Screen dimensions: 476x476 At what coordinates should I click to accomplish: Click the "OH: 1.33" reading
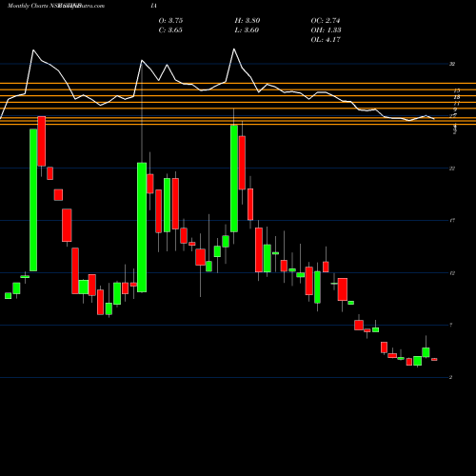(x=326, y=30)
